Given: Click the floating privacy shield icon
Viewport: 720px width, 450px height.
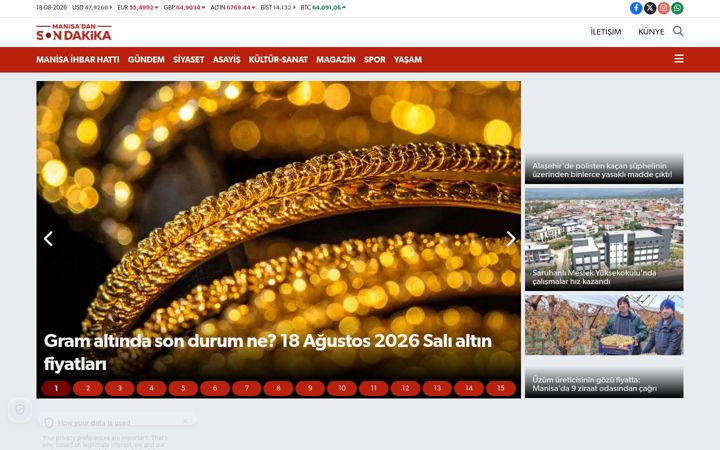Looking at the screenshot, I should (20, 409).
